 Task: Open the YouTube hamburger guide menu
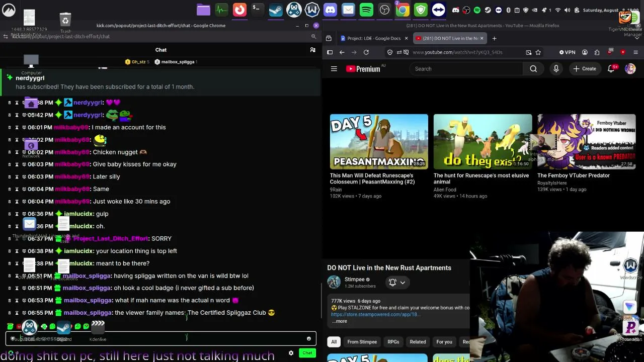click(x=334, y=69)
